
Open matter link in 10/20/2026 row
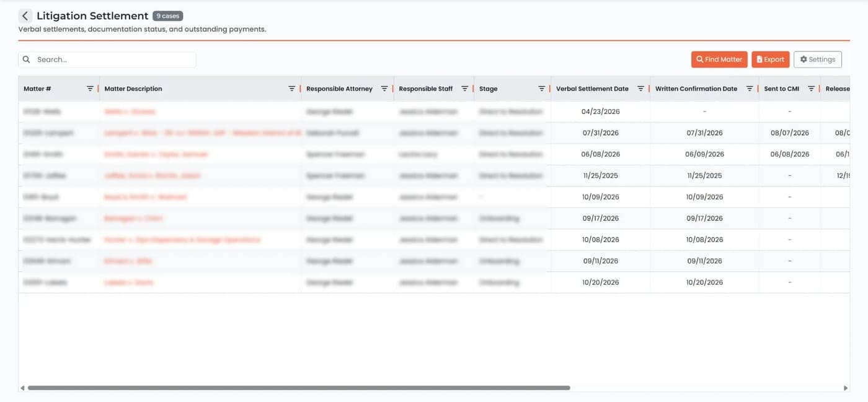click(128, 282)
